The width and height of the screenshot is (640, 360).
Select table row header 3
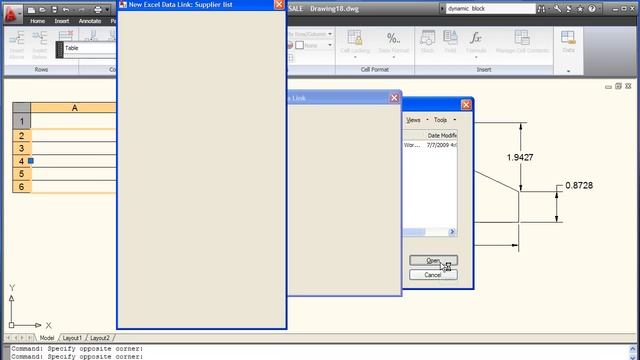(x=22, y=149)
